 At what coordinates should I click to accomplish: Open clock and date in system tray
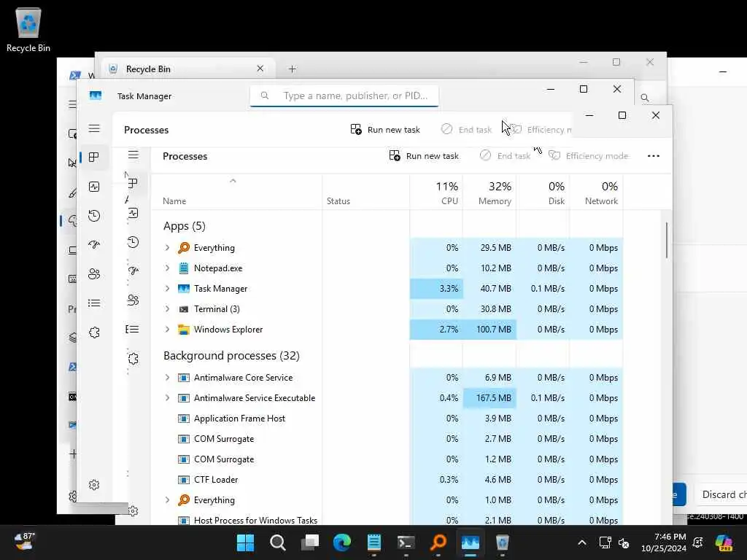click(664, 542)
